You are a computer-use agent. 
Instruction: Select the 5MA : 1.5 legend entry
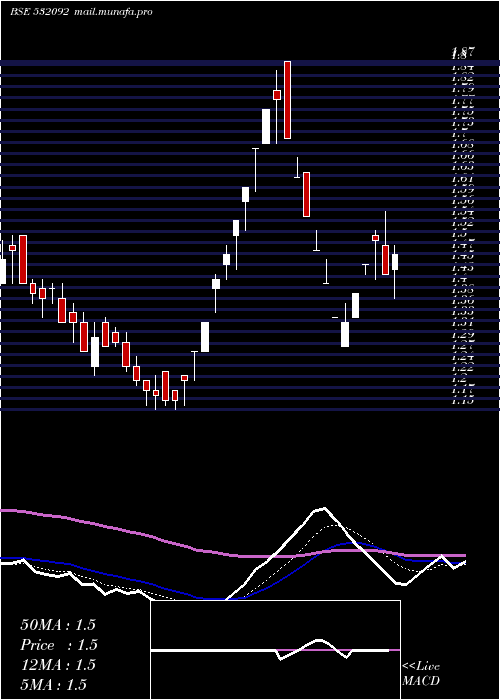pyautogui.click(x=54, y=685)
